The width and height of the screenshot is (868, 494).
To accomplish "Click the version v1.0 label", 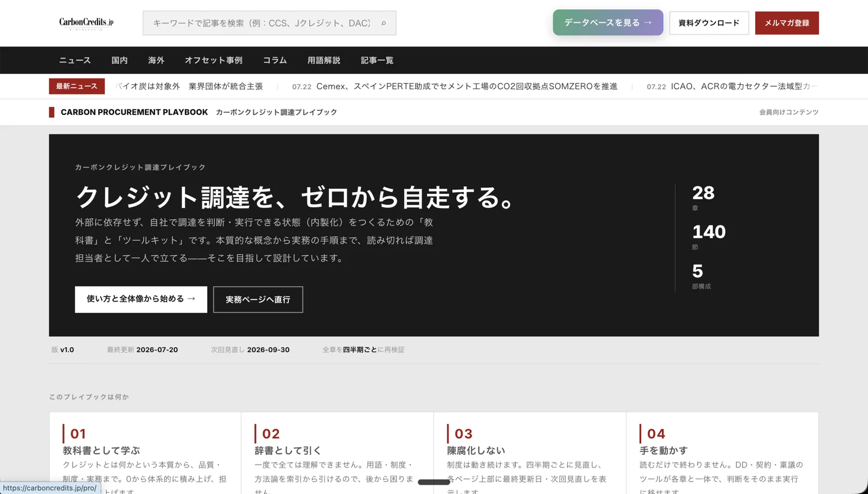I will tap(63, 350).
